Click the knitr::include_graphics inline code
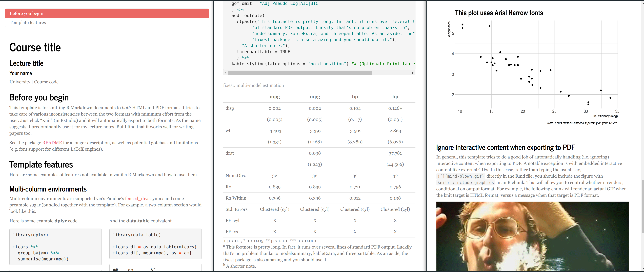Viewport: 644px width, 272px height. pyautogui.click(x=466, y=183)
